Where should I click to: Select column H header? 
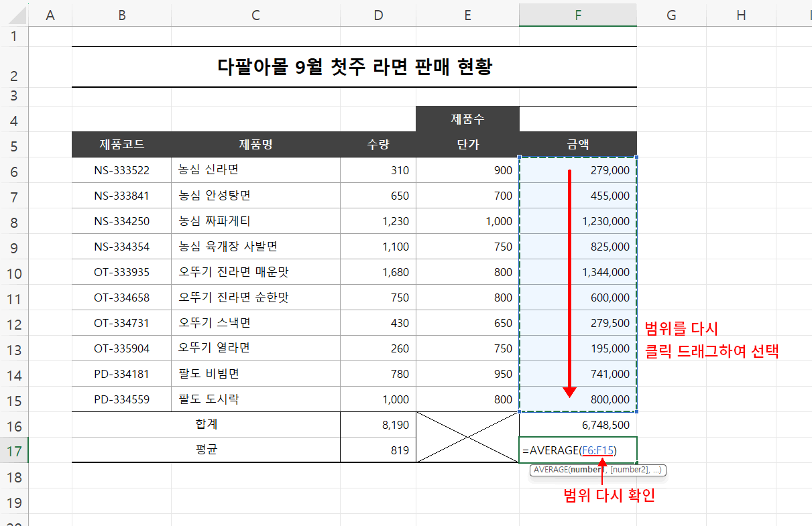pos(741,15)
